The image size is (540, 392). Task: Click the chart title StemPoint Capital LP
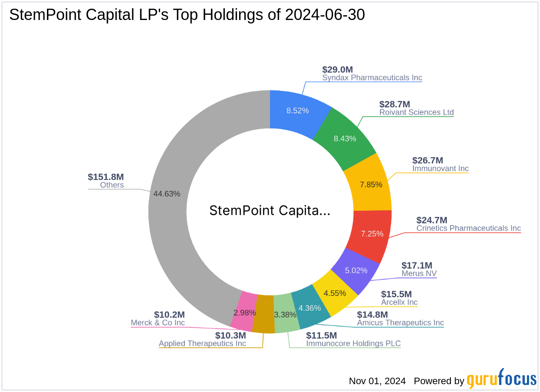187,14
